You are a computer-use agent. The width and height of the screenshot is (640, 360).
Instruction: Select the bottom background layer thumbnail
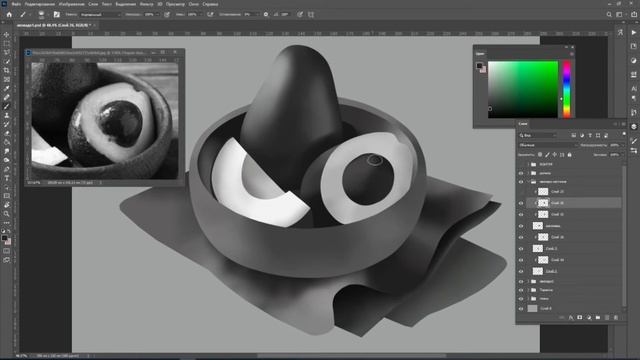tap(532, 309)
